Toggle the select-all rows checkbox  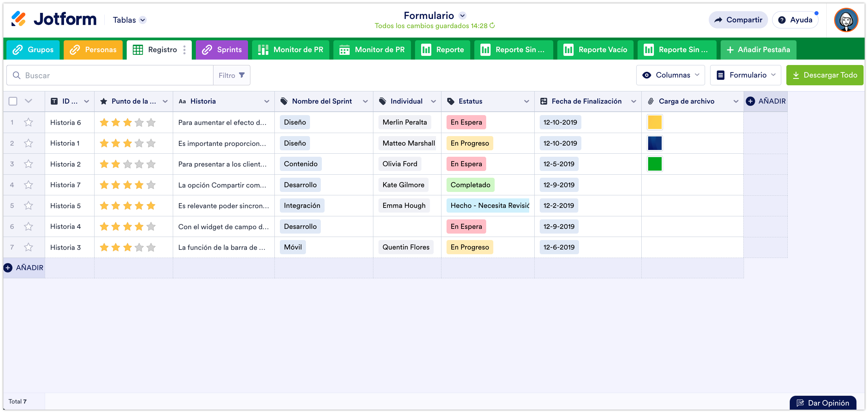click(x=13, y=101)
